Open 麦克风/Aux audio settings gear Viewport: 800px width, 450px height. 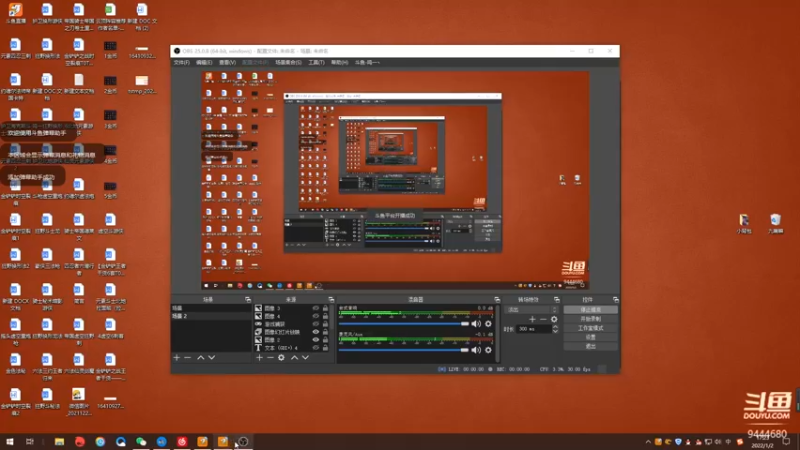[488, 350]
